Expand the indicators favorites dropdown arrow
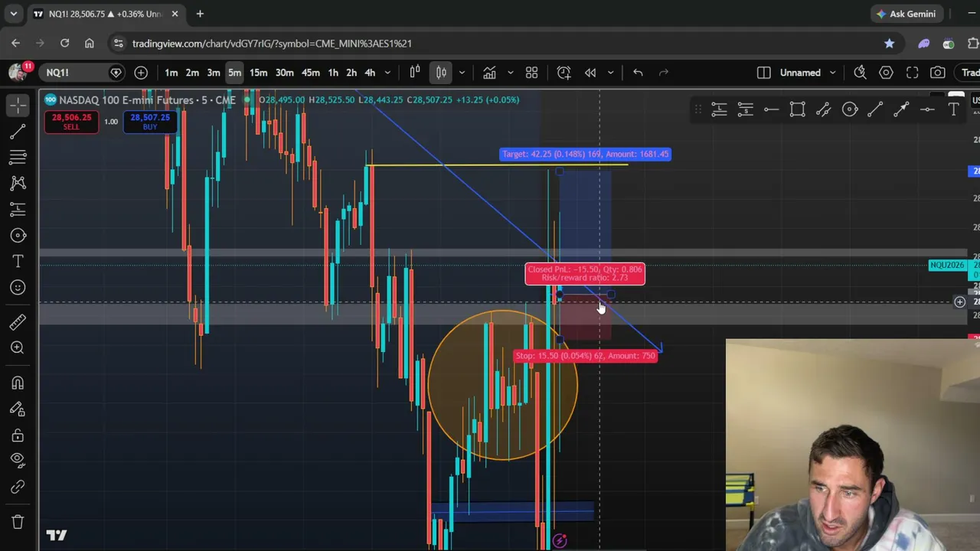Screen dimensions: 980x551 [510, 73]
